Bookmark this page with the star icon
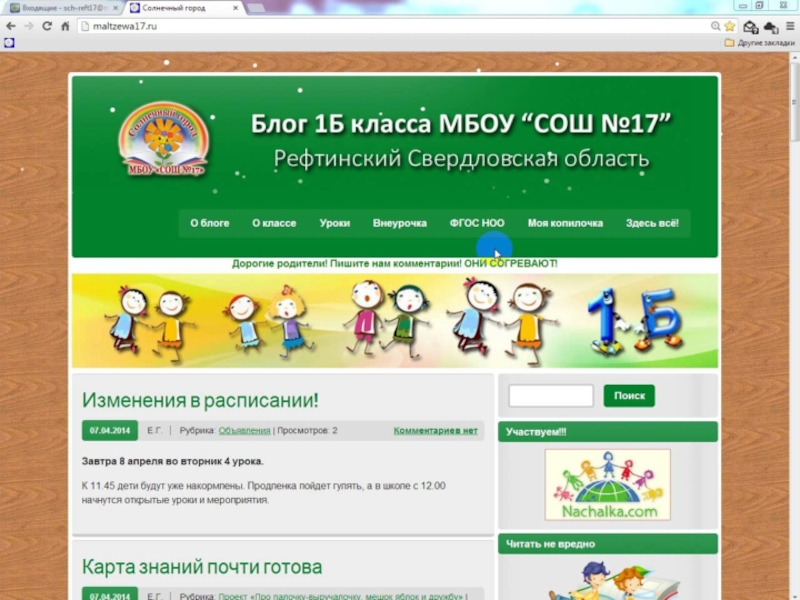The image size is (800, 600). pyautogui.click(x=730, y=26)
